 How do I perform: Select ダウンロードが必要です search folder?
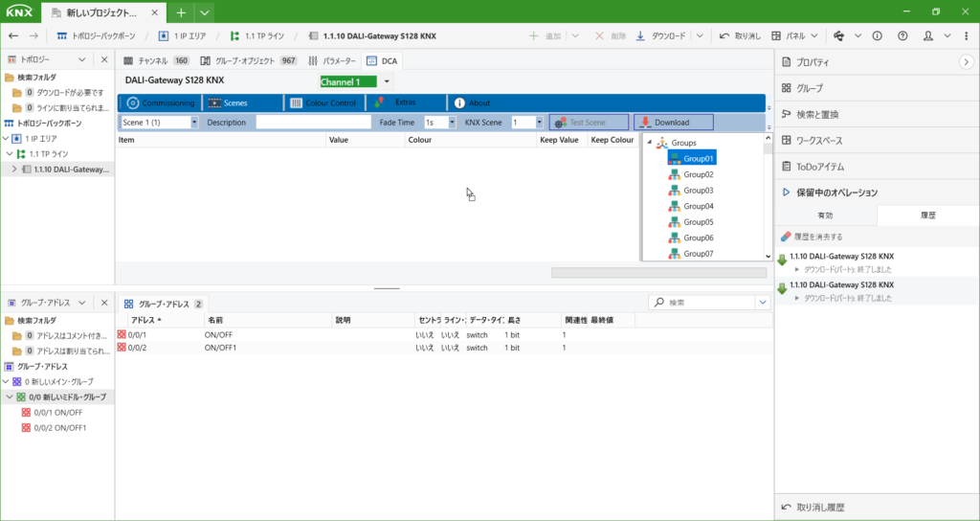point(58,93)
